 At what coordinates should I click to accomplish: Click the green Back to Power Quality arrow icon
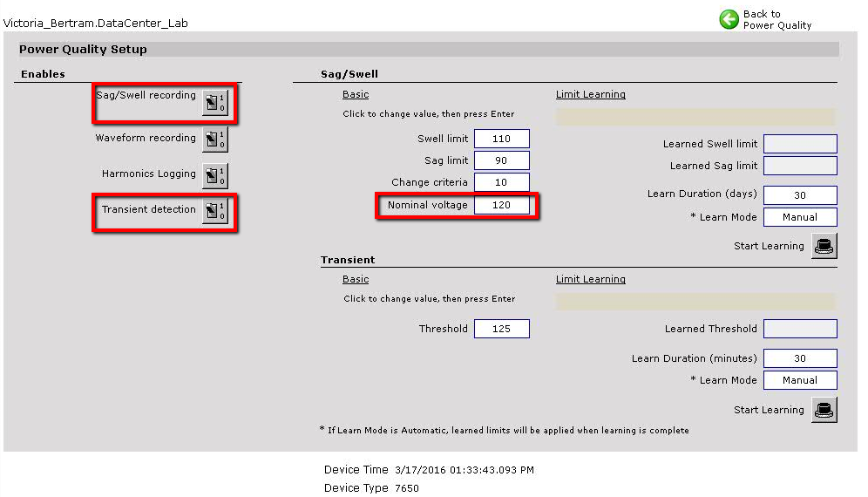729,19
